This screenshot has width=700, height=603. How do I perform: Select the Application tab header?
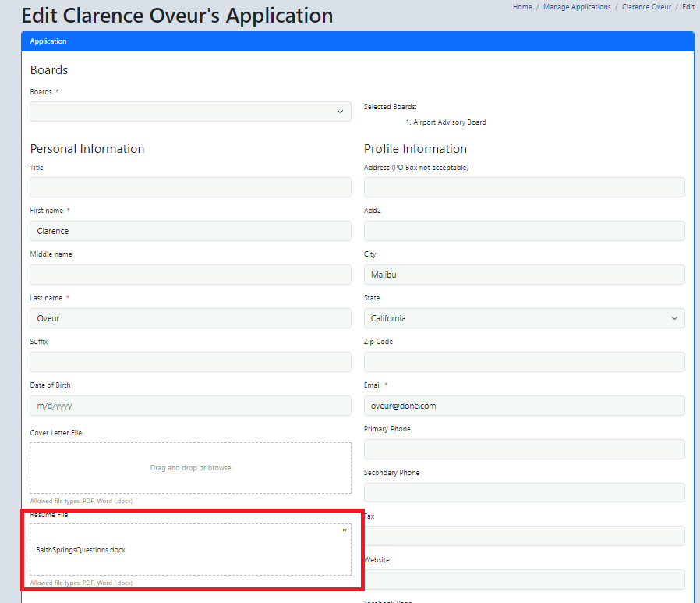[48, 41]
